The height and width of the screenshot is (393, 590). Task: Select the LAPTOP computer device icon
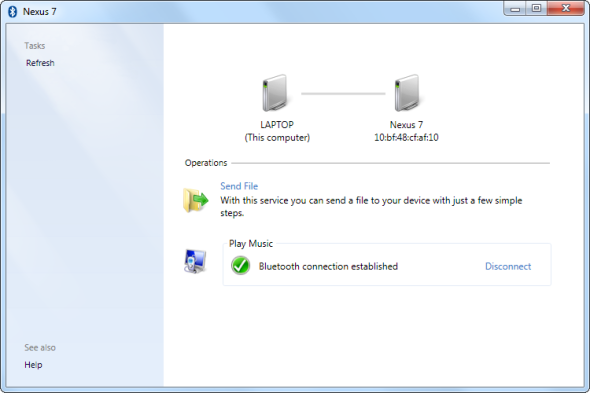(x=275, y=93)
